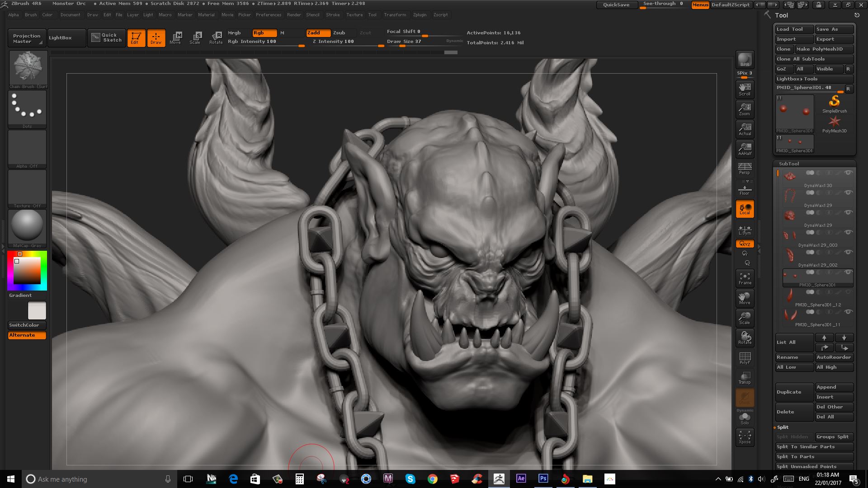Click the SwitchColor button

[27, 325]
